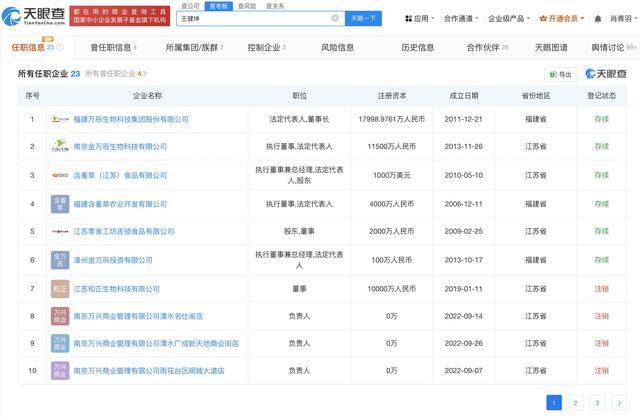Switch to the 查公司 search tab
640x418 pixels.
[190, 6]
